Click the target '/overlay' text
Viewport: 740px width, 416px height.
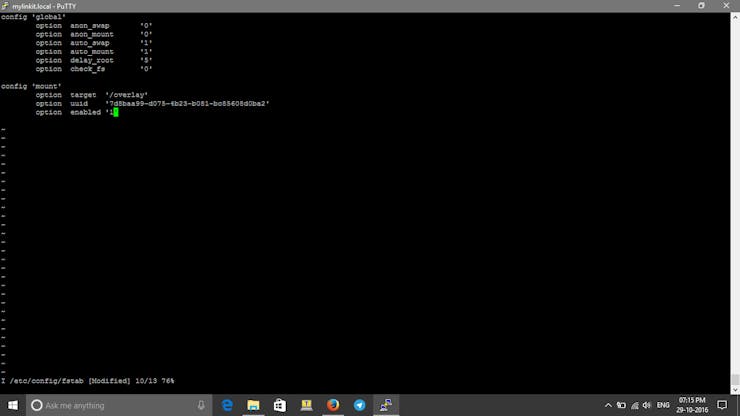[x=109, y=95]
